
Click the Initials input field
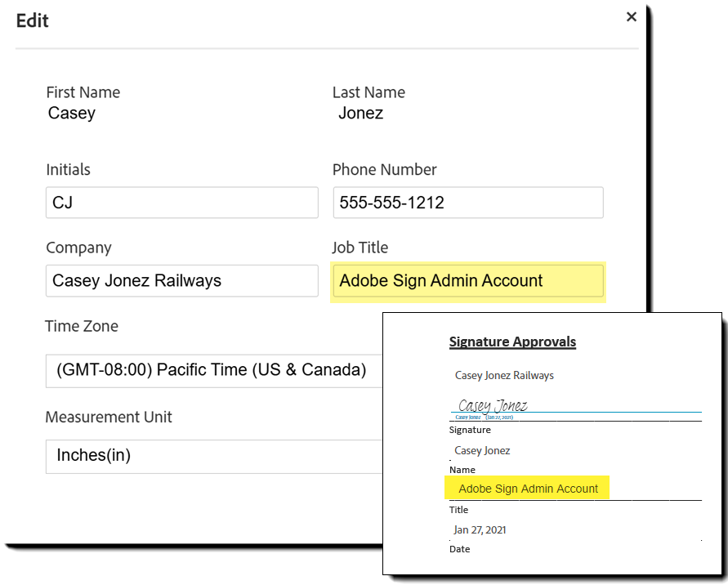pos(181,203)
